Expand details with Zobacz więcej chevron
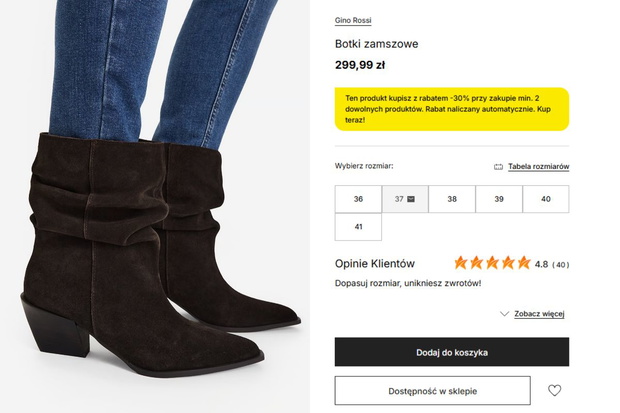Screen dimensions: 620x413 click(x=504, y=314)
